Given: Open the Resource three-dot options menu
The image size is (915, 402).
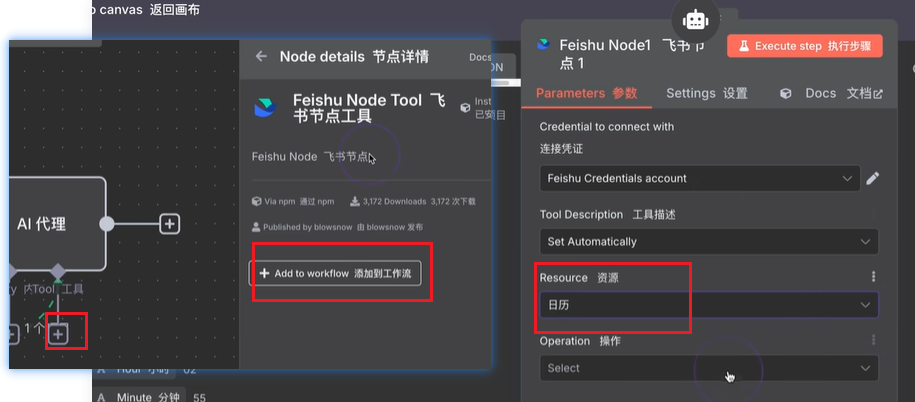Looking at the screenshot, I should 874,277.
